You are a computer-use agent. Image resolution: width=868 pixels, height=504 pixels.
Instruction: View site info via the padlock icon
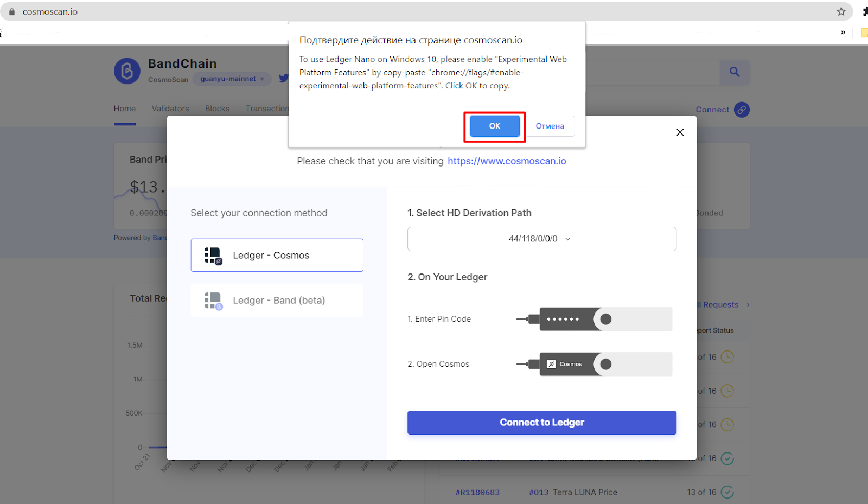[12, 11]
